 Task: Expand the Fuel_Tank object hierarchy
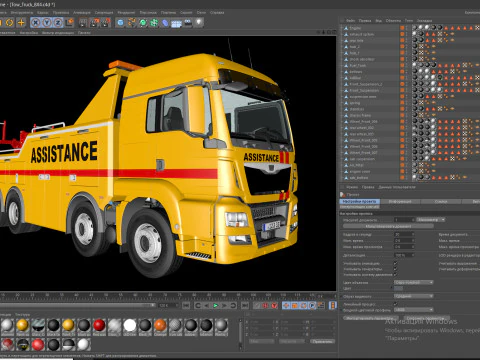(x=342, y=65)
